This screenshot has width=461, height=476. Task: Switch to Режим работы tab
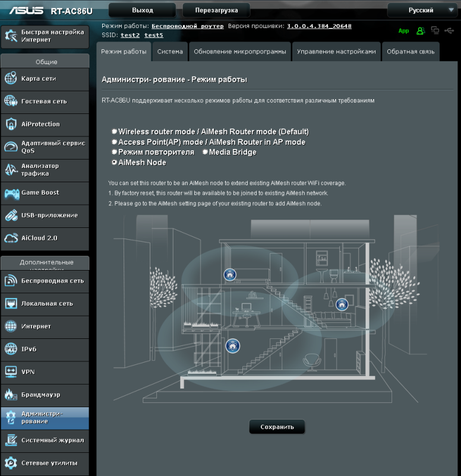[124, 52]
